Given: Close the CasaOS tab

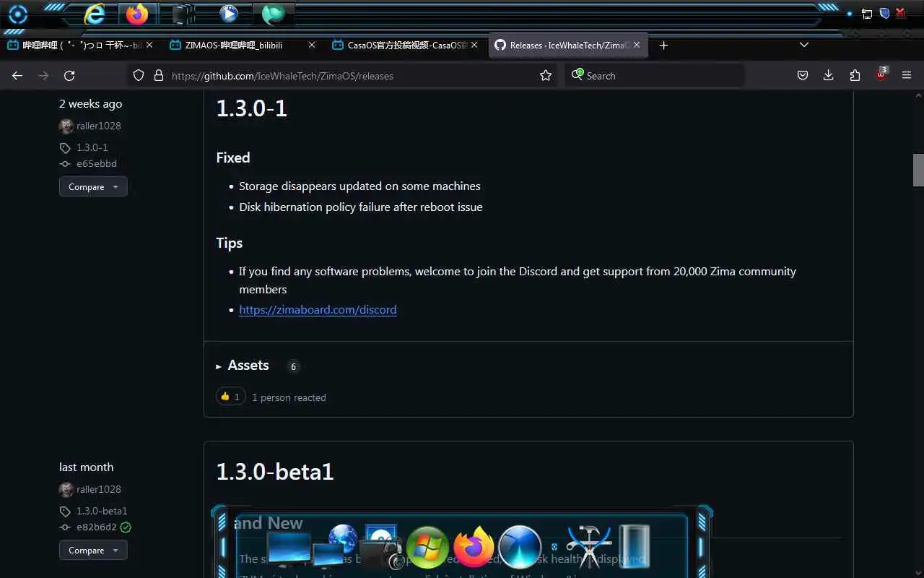Looking at the screenshot, I should coord(474,45).
